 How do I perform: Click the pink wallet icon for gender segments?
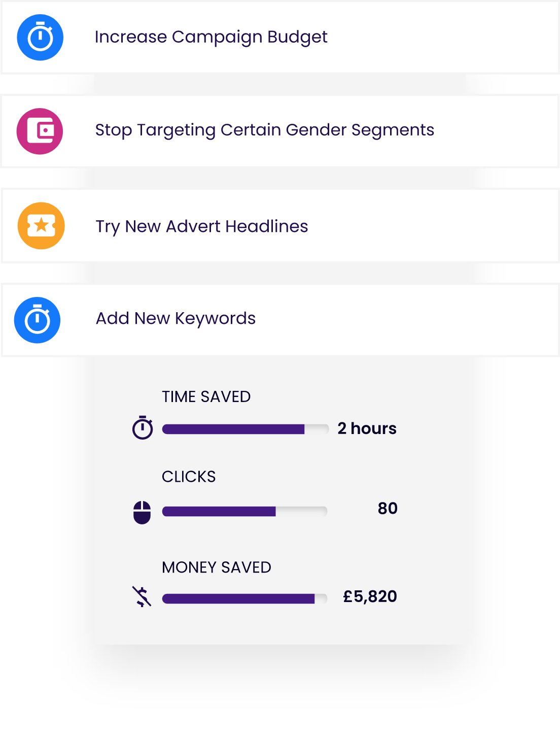[x=41, y=130]
